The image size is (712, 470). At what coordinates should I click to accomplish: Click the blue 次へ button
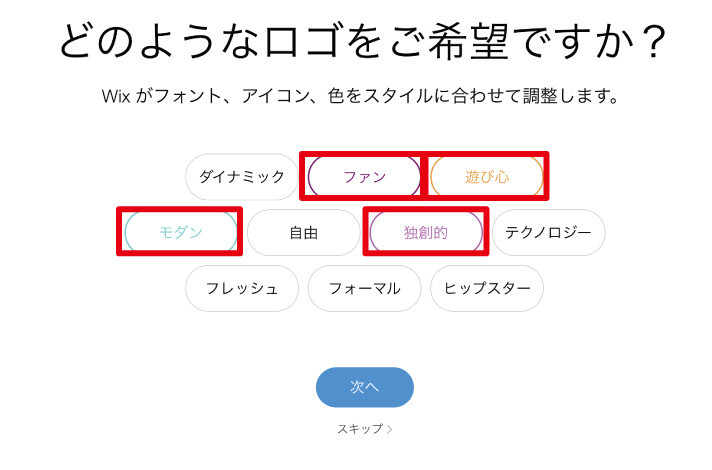(364, 387)
